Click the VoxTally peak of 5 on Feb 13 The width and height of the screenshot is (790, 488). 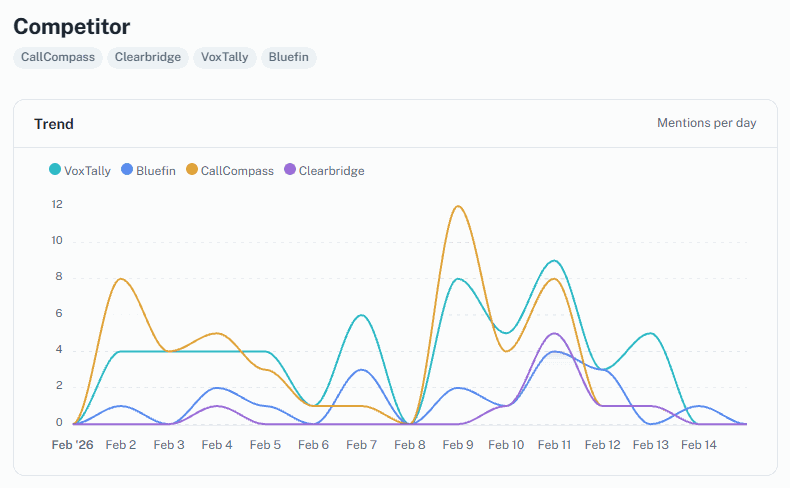[x=650, y=333]
